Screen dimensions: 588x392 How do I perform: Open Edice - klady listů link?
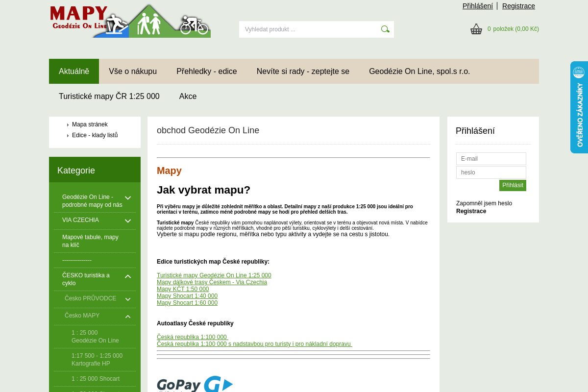coord(95,135)
